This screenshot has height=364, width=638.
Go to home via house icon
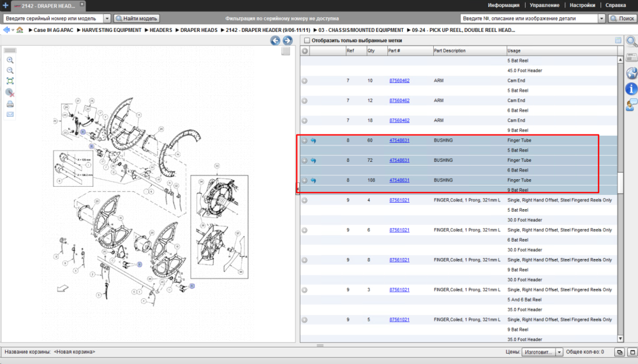click(x=20, y=30)
